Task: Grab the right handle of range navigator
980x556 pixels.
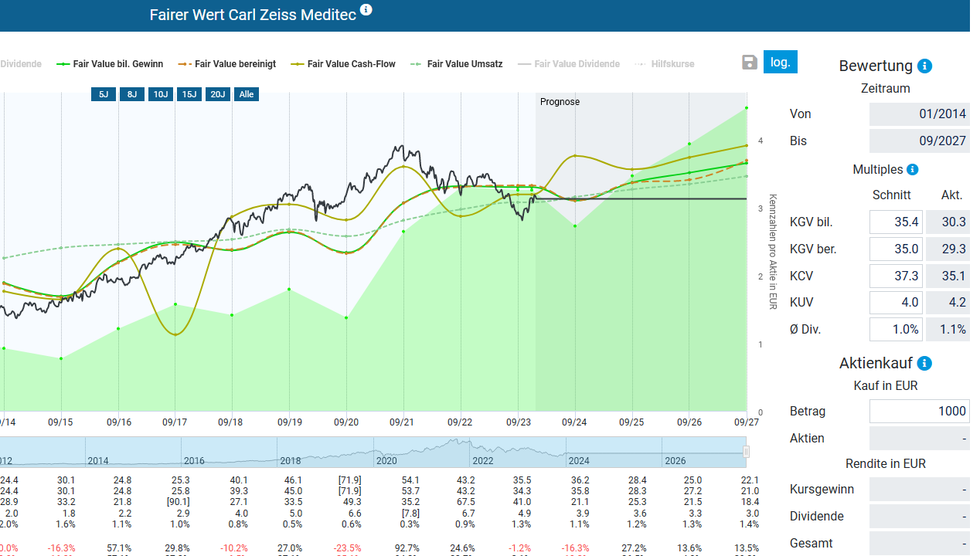Action: pyautogui.click(x=747, y=452)
